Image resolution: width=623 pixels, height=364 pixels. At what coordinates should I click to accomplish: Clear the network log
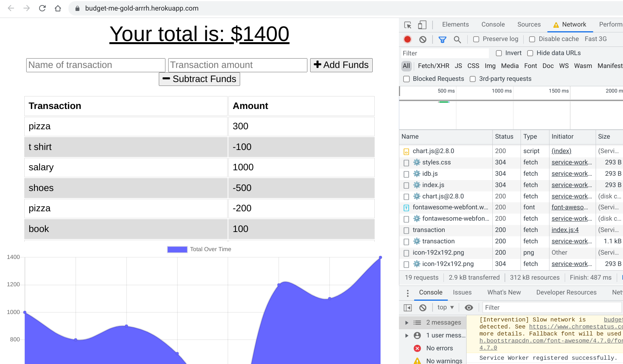(x=423, y=39)
